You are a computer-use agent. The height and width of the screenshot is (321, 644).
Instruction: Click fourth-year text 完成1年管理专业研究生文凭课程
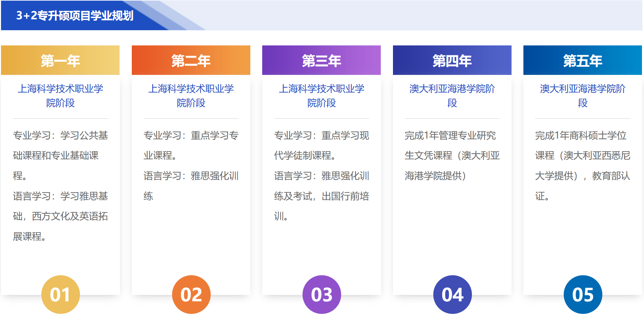(x=452, y=145)
